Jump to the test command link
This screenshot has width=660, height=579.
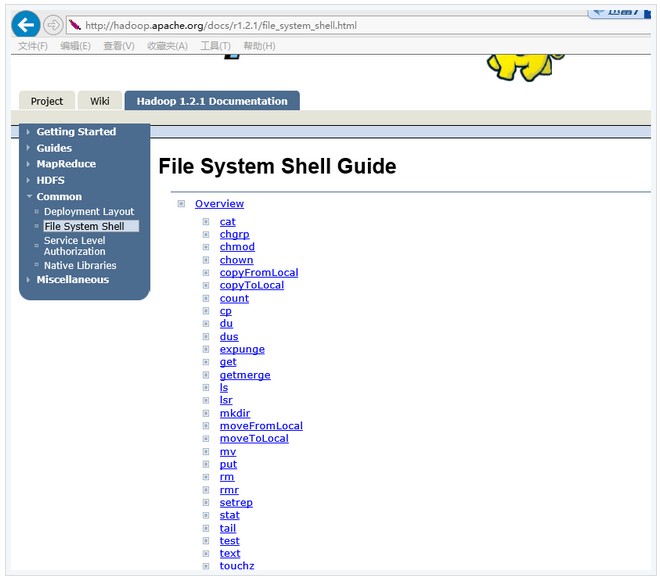[229, 541]
